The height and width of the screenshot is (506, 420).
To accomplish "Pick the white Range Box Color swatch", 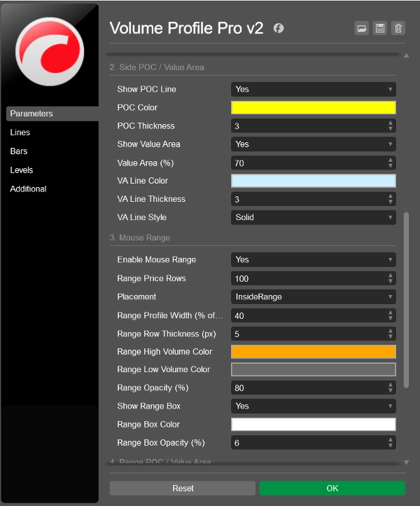I will tap(314, 425).
